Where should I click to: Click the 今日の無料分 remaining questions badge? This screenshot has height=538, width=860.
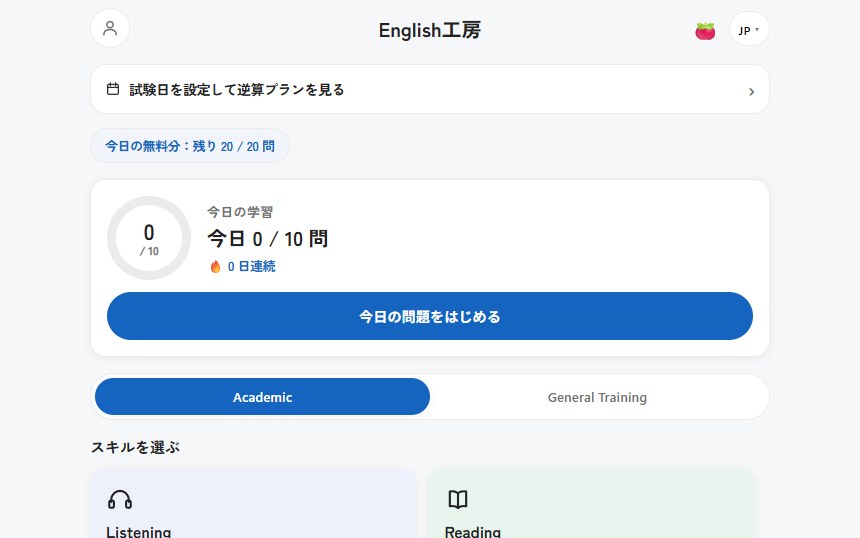(x=190, y=146)
